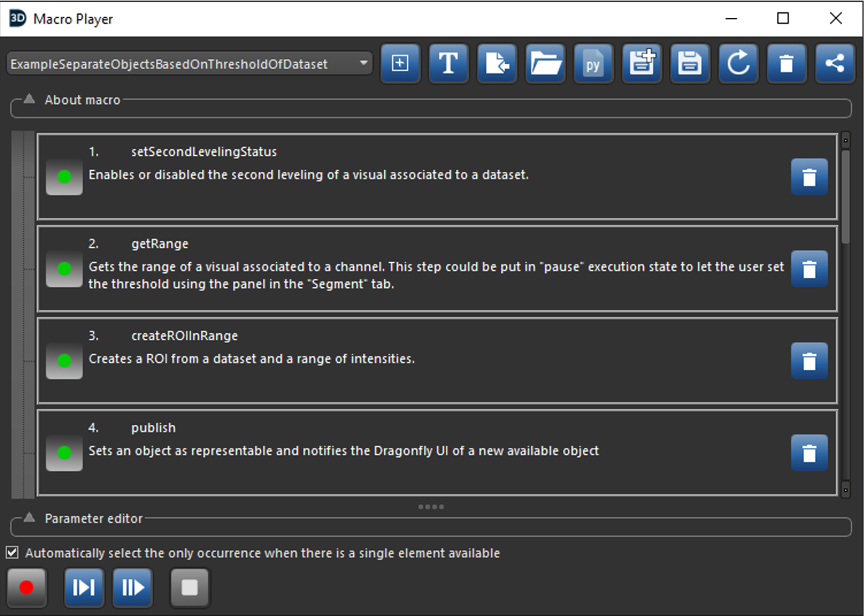Viewport: 865px width, 616px height.
Task: Click the import macro file icon
Action: point(497,63)
